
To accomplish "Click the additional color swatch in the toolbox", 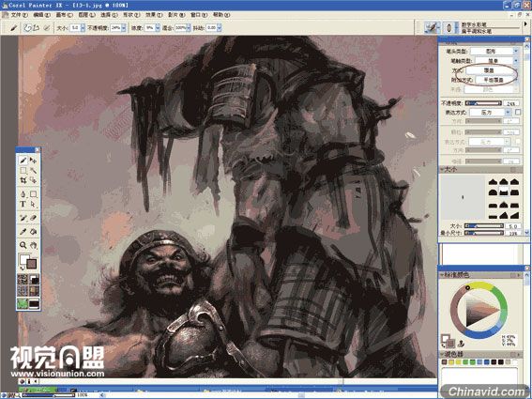I will pyautogui.click(x=32, y=264).
